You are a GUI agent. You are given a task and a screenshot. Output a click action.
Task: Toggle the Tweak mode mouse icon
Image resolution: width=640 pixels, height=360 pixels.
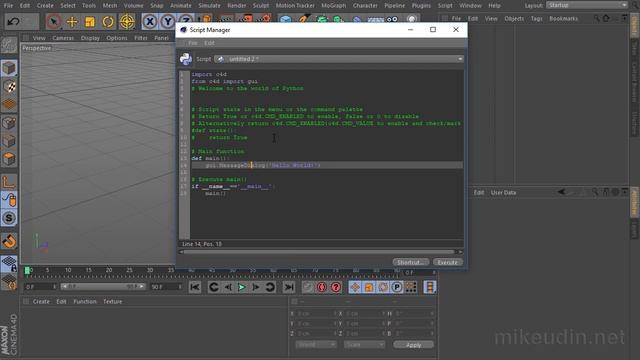pos(9,200)
